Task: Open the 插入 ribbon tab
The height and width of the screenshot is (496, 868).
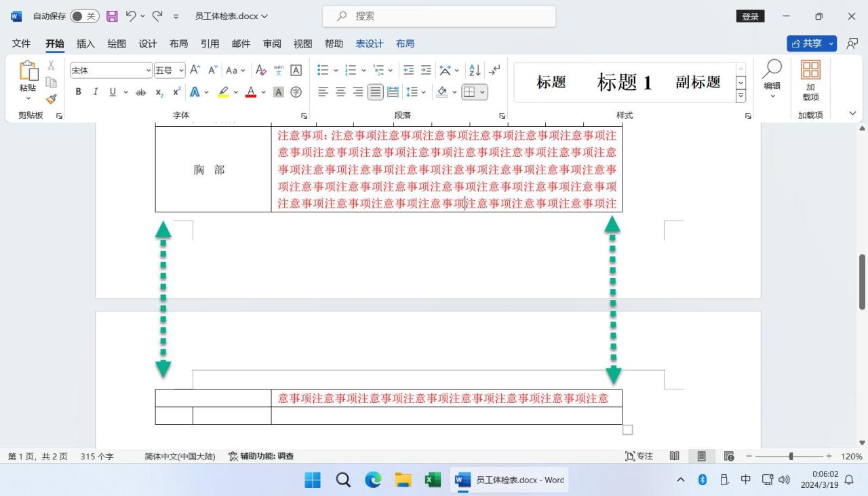Action: click(x=85, y=43)
